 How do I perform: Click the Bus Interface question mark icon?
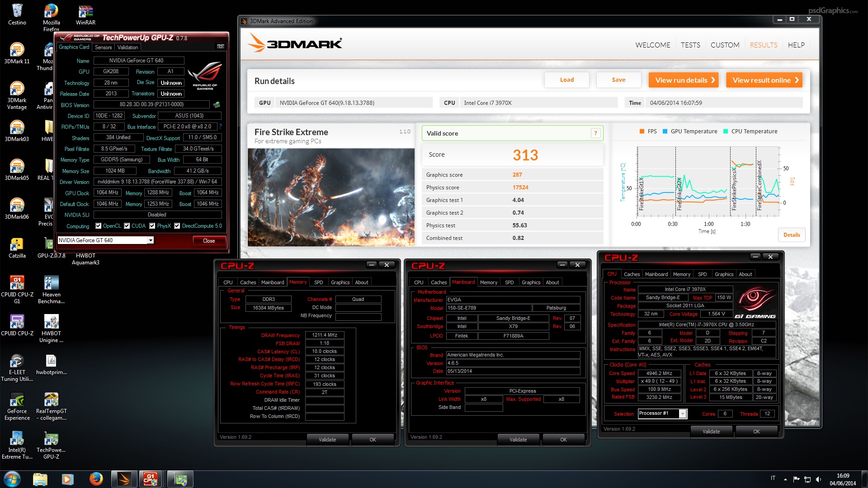pyautogui.click(x=221, y=127)
